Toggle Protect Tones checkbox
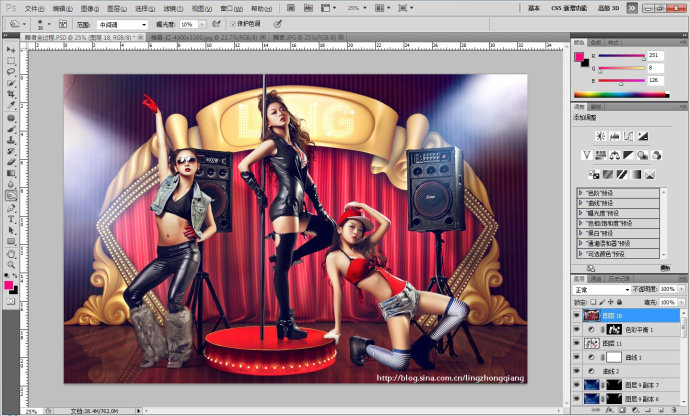This screenshot has width=690, height=416. (x=233, y=24)
